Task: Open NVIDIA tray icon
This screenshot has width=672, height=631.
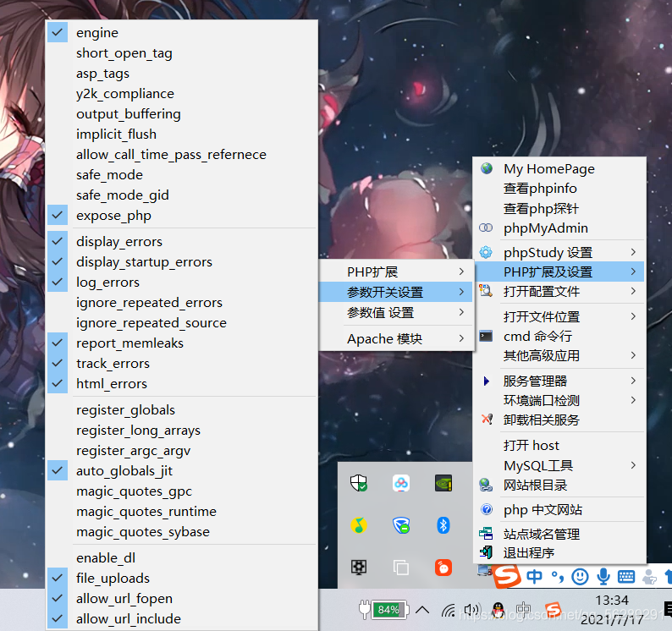Action: click(x=443, y=483)
